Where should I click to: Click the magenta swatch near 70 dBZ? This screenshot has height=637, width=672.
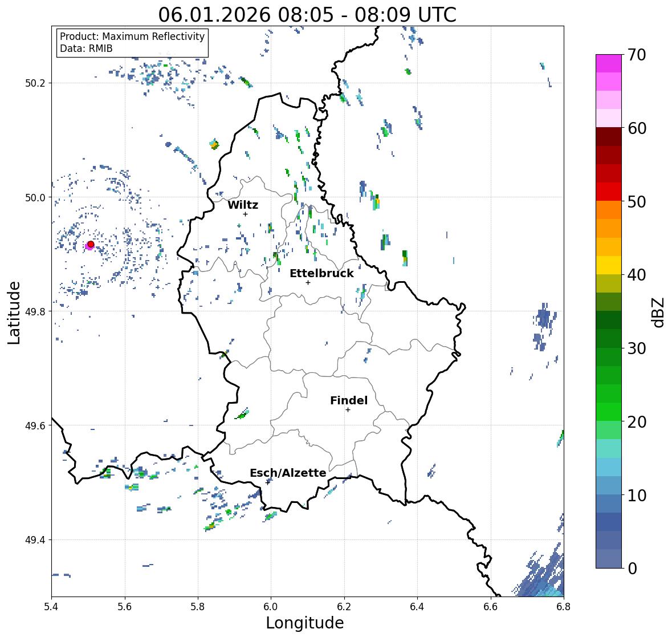609,63
